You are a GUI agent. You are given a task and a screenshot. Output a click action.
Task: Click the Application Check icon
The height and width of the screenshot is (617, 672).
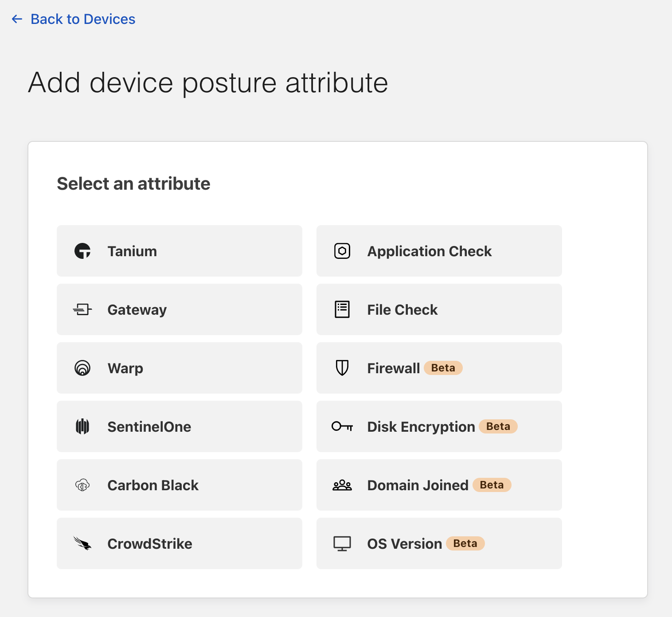tap(342, 251)
